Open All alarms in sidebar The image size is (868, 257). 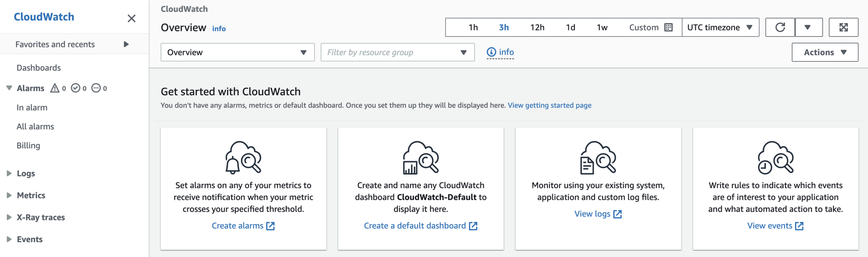pos(35,127)
